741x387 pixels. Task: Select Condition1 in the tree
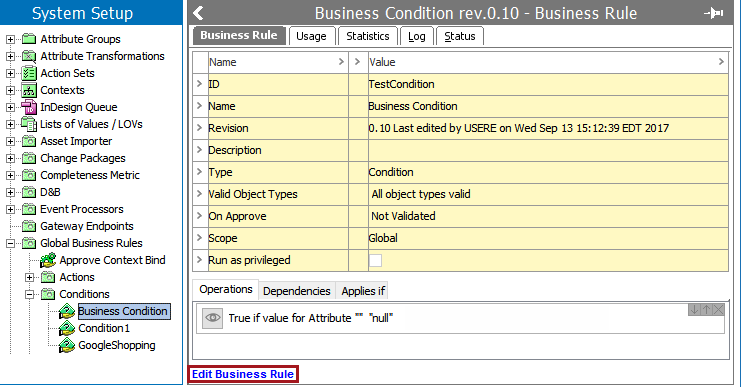(104, 328)
